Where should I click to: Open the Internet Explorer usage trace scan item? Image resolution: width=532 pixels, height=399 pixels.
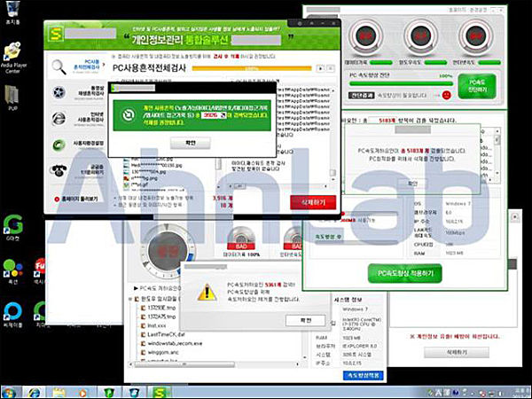point(59,119)
